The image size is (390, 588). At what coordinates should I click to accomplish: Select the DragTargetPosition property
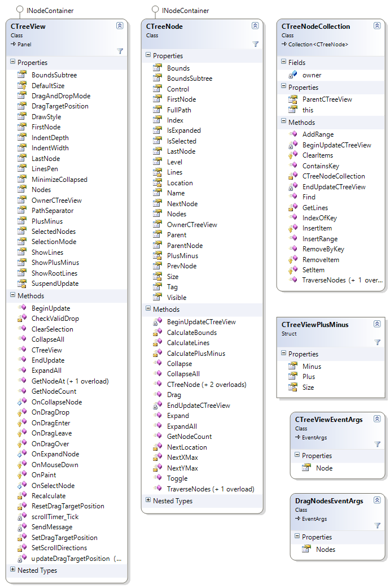pyautogui.click(x=60, y=106)
